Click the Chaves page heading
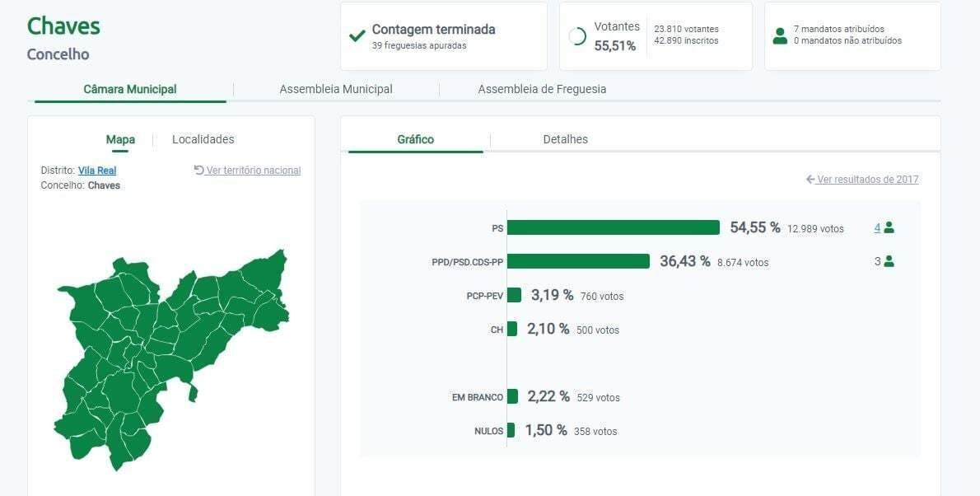This screenshot has width=980, height=496. point(63,26)
